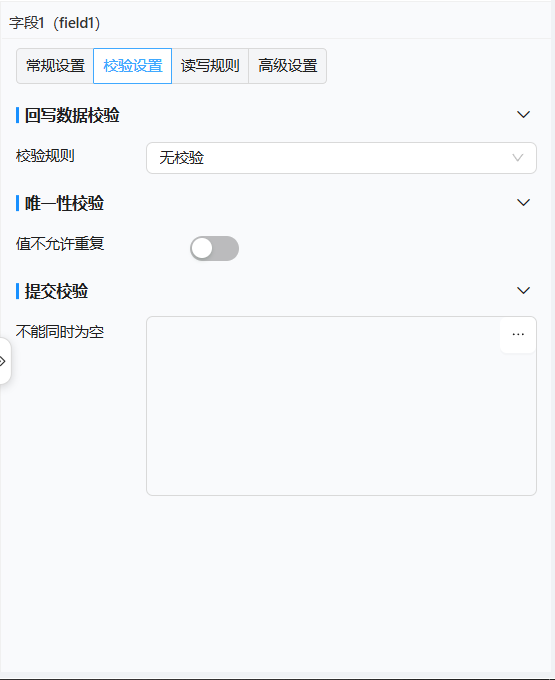555x680 pixels.
Task: Click the 值不允许重复 label text
Action: point(60,244)
